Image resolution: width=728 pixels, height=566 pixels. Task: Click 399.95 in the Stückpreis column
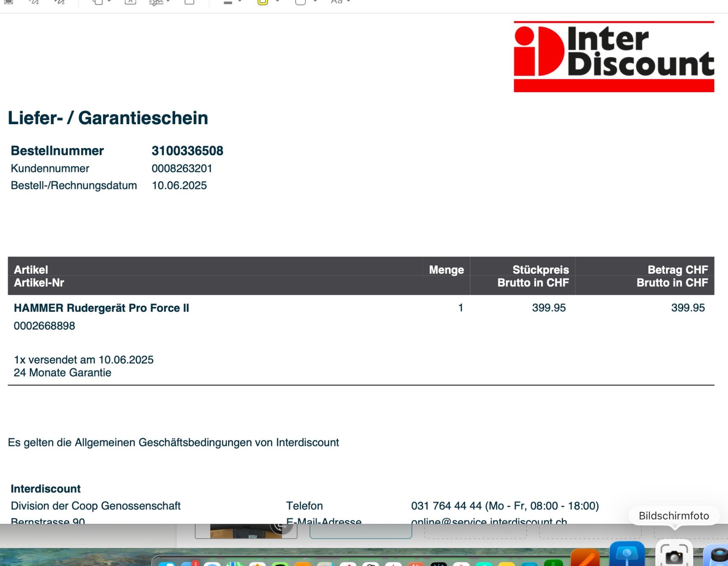[549, 308]
